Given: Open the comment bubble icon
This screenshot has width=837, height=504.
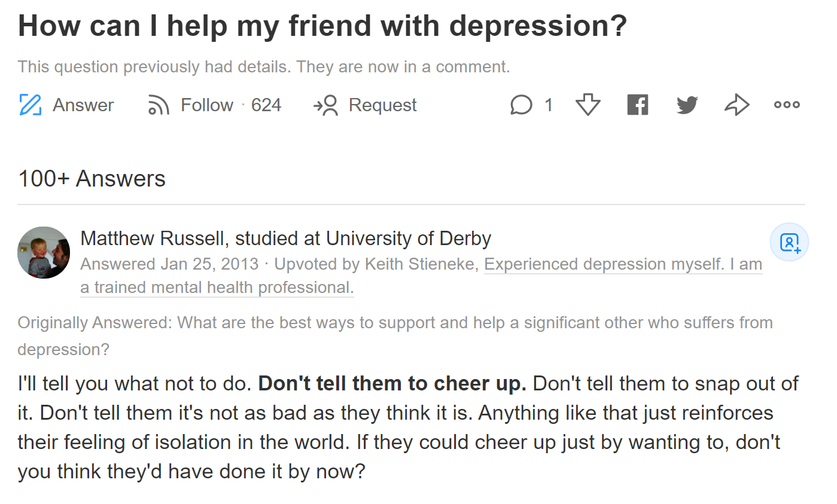Looking at the screenshot, I should (521, 105).
